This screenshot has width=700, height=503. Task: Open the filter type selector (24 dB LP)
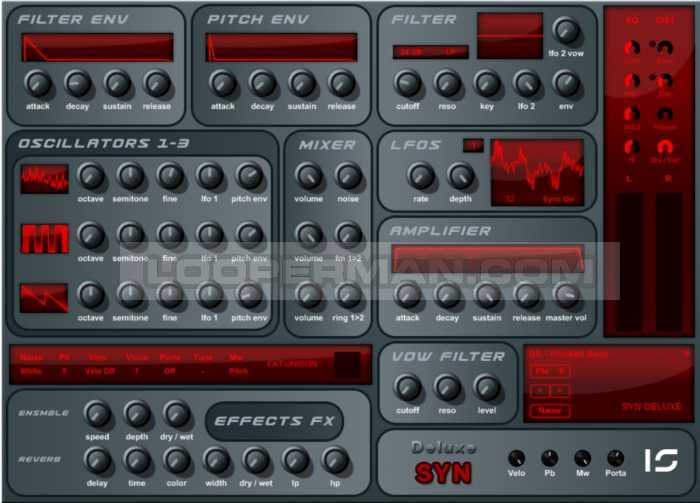[x=430, y=52]
